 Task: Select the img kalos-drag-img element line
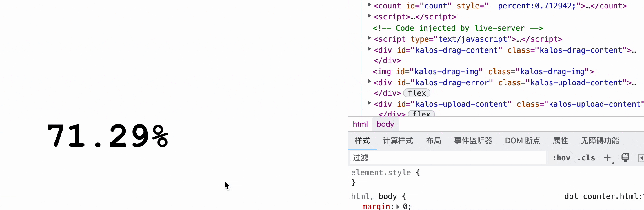pyautogui.click(x=483, y=72)
